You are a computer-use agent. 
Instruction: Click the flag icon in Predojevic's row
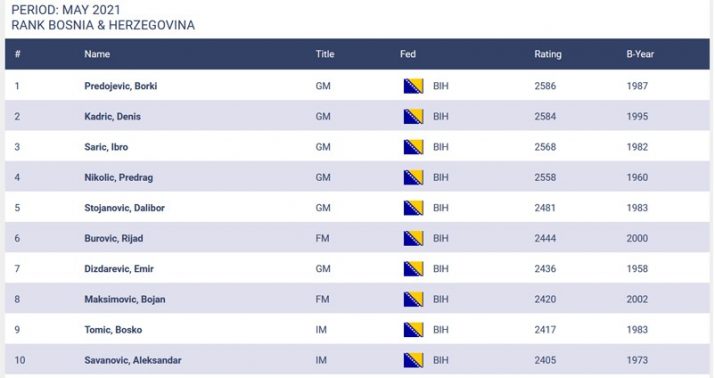point(413,86)
